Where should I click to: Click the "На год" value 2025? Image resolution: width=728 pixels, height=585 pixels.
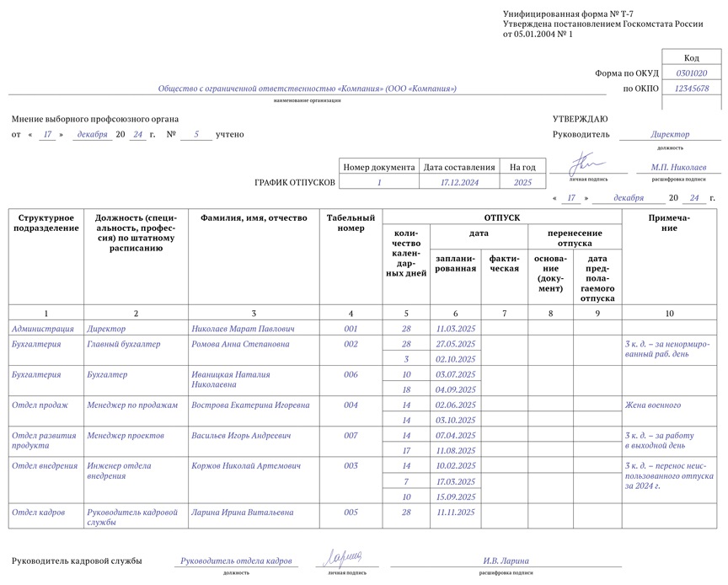[522, 182]
